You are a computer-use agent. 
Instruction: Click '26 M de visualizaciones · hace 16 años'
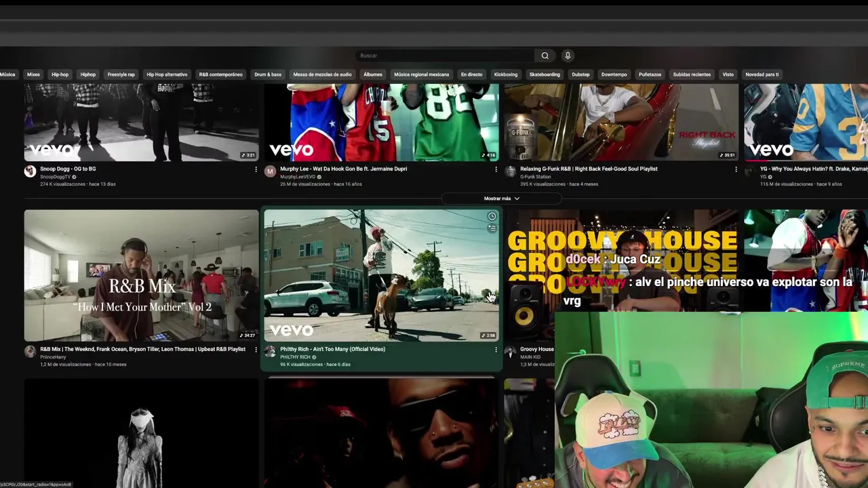tap(321, 184)
